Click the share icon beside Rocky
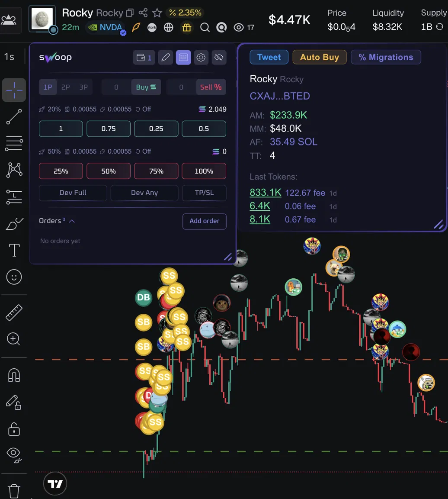Screen dimensions: 448x499 point(143,13)
